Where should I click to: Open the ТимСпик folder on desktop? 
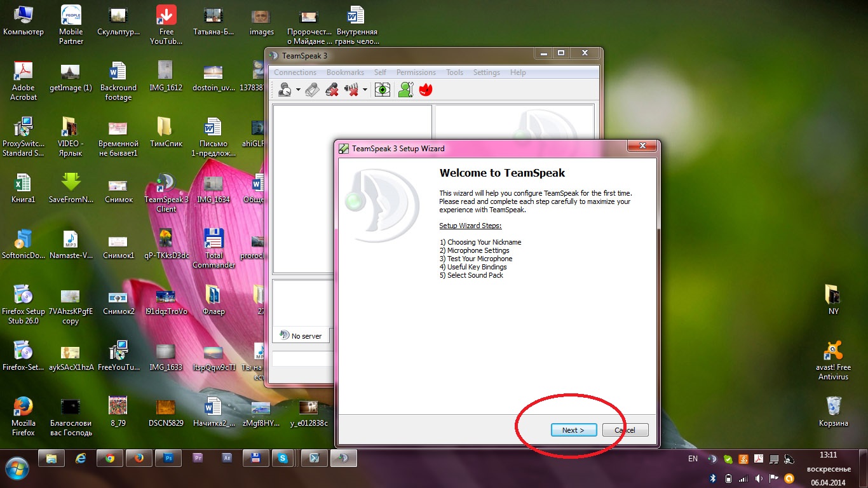pos(166,132)
